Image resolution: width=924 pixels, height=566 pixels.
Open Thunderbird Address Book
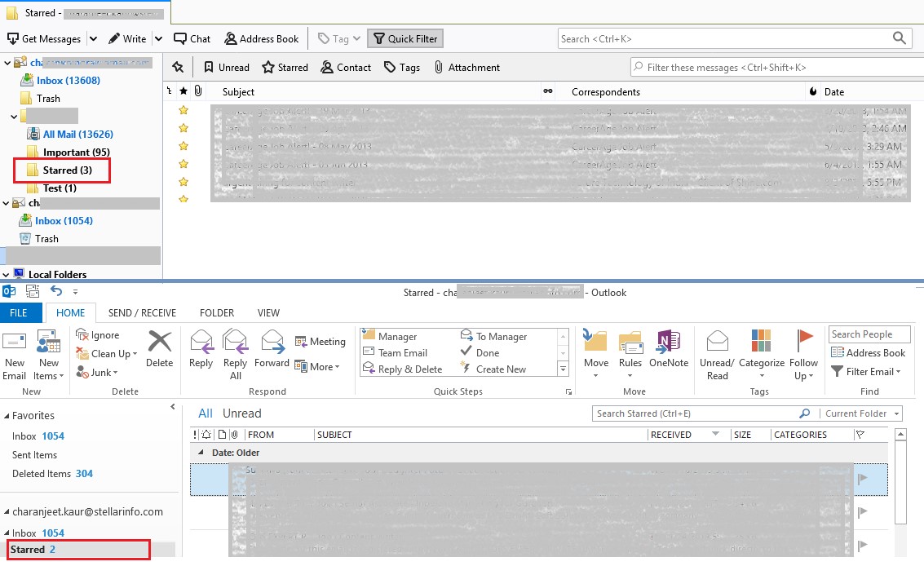click(262, 38)
